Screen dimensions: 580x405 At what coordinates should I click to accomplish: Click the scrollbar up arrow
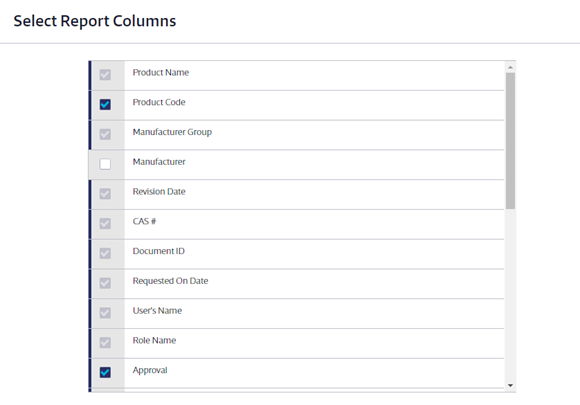tap(510, 67)
